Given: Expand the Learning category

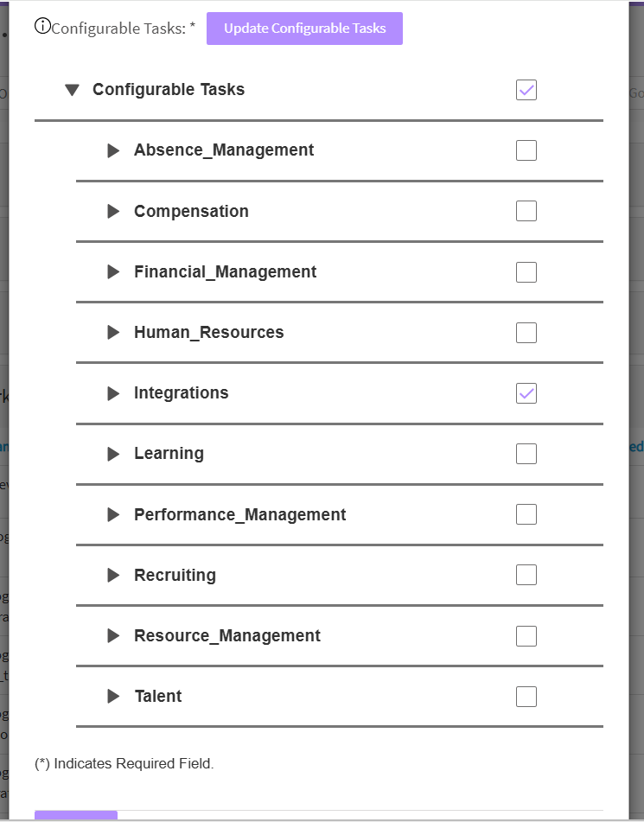Looking at the screenshot, I should tap(113, 453).
